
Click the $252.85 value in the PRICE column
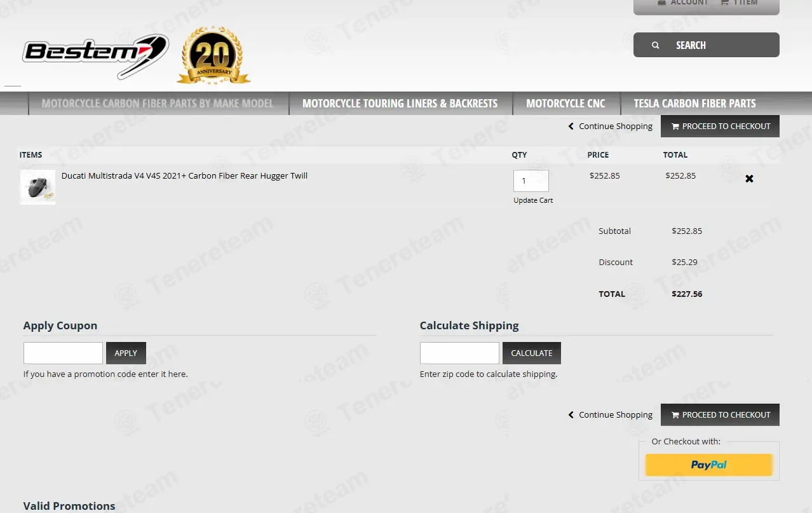click(604, 175)
